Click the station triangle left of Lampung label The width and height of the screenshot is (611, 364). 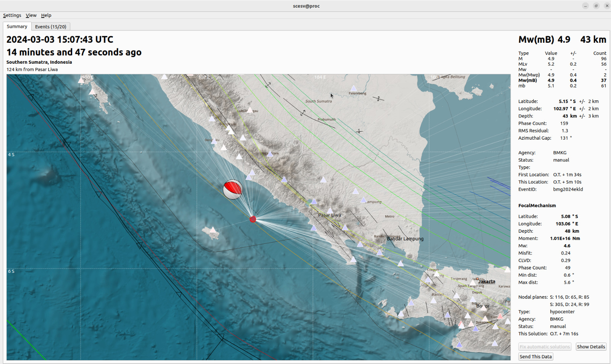[364, 200]
